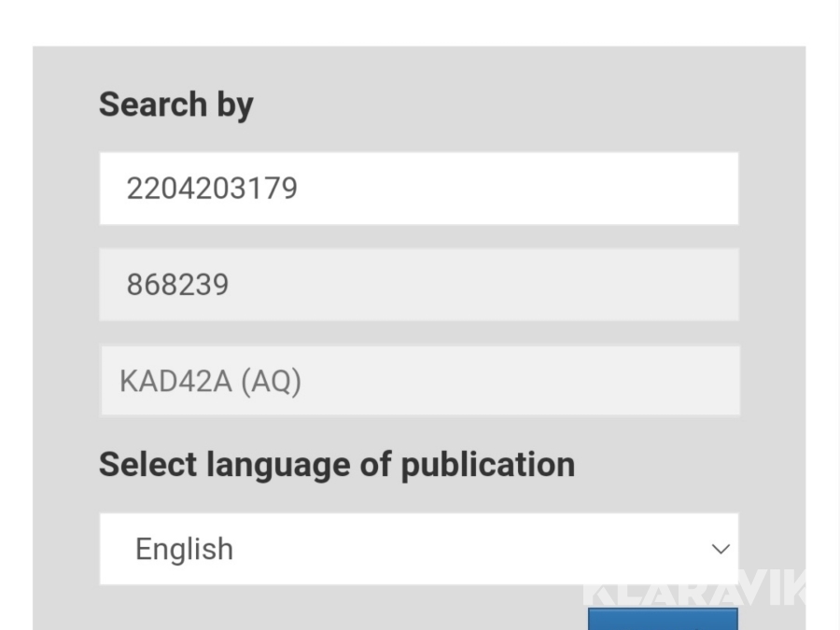
Task: Click the word 'publication' in the language label
Action: (487, 464)
